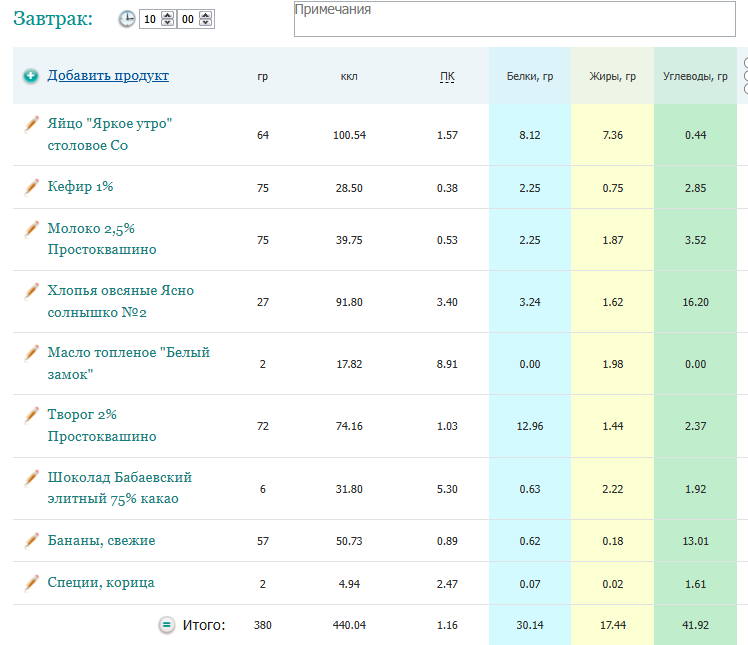Edit the Специи, корица entry pencil

pos(31,583)
